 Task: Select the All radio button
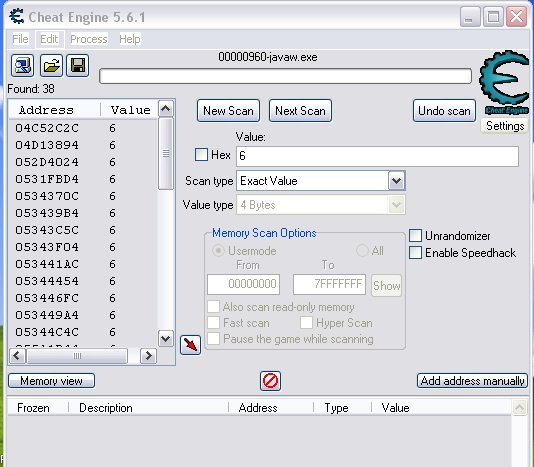(362, 251)
